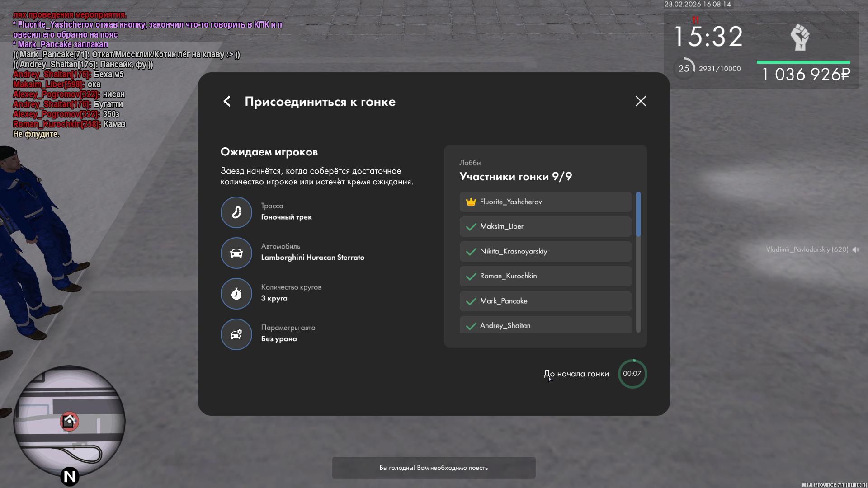Select Mark_Pancake in the lobby list
This screenshot has height=488, width=868.
point(545,301)
